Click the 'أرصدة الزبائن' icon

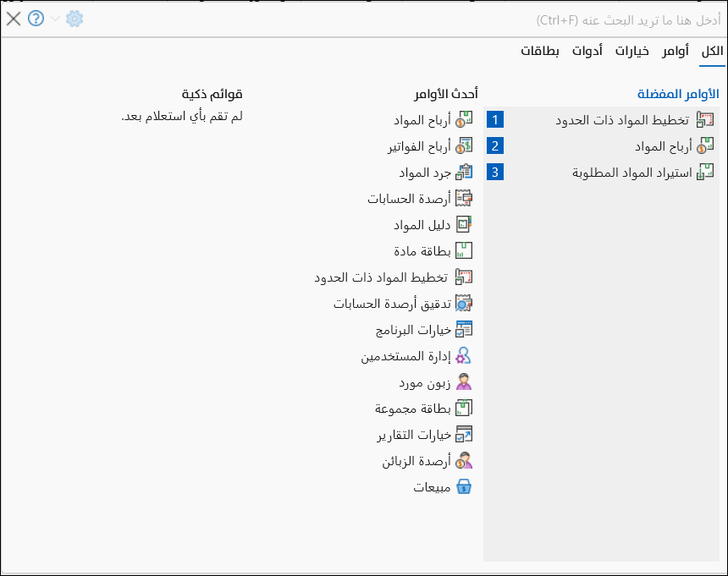click(x=464, y=460)
